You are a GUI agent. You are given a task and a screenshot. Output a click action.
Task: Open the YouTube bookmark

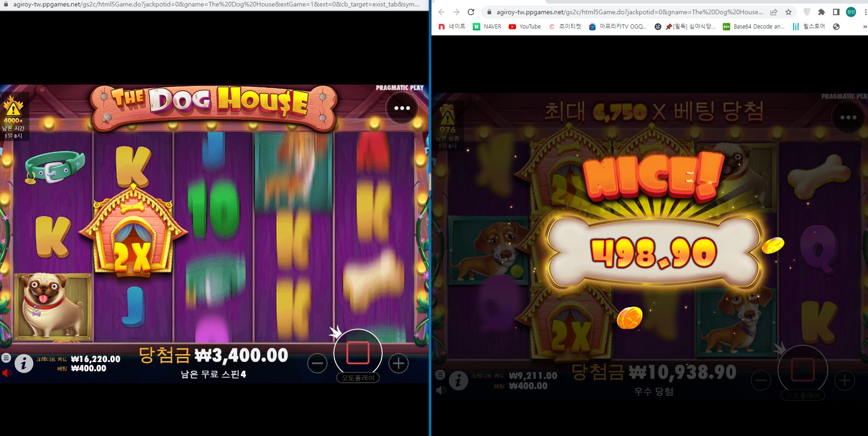pos(525,27)
